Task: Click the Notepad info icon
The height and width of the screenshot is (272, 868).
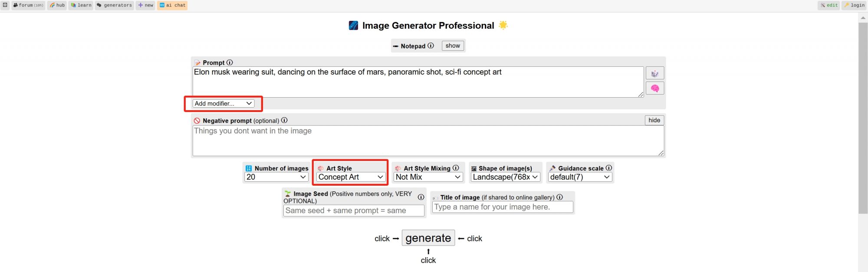Action: click(x=431, y=46)
